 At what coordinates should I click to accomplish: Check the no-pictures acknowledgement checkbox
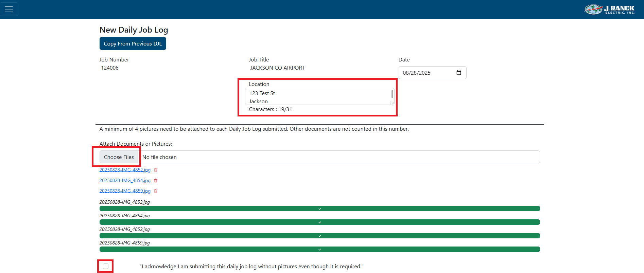(x=106, y=266)
